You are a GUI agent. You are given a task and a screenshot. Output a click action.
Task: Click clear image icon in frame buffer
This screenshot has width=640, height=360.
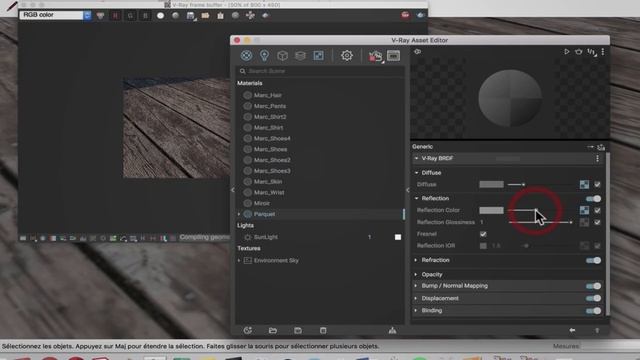point(220,16)
